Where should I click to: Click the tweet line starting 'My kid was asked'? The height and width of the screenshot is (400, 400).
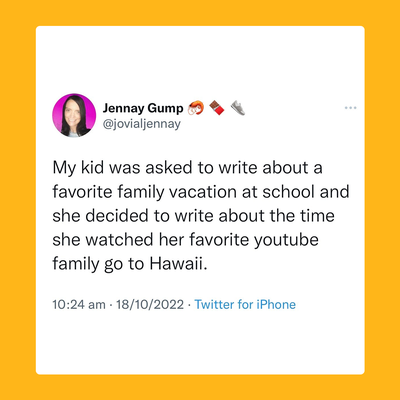point(187,167)
